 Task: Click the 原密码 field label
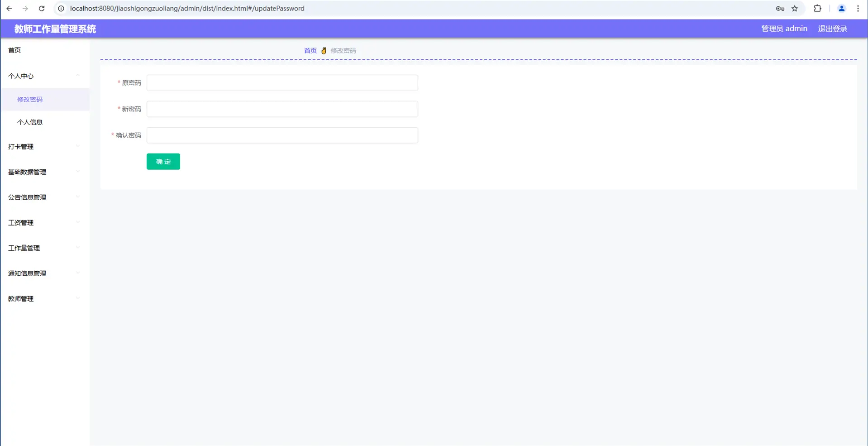132,83
